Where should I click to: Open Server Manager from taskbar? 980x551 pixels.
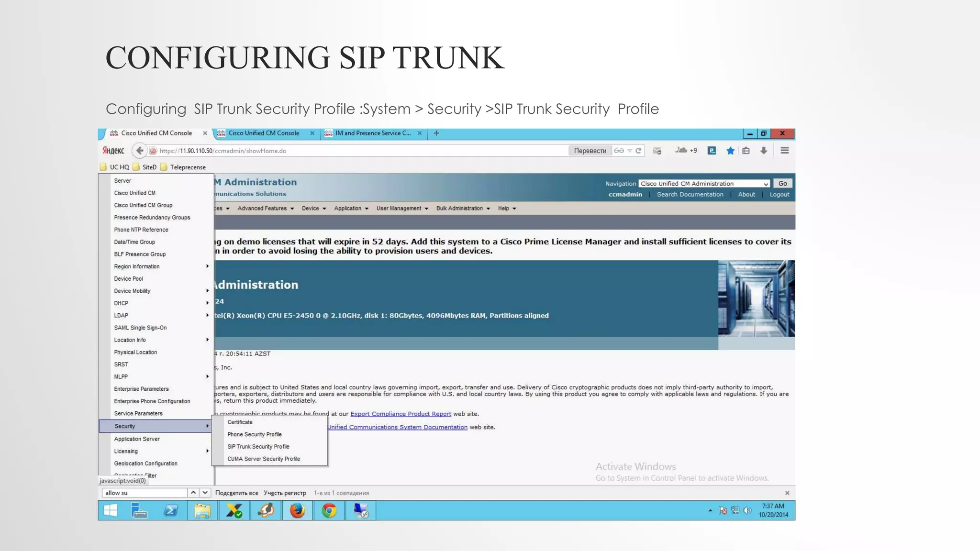139,510
